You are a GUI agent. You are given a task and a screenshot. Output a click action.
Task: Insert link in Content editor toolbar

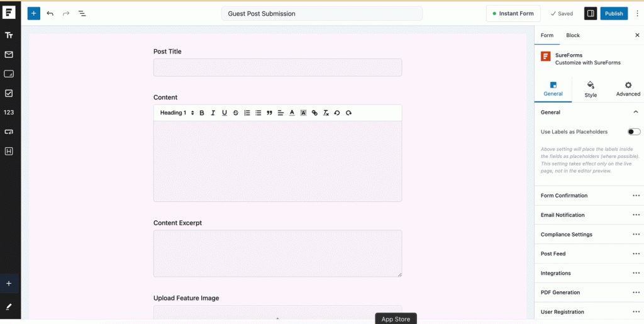point(314,113)
